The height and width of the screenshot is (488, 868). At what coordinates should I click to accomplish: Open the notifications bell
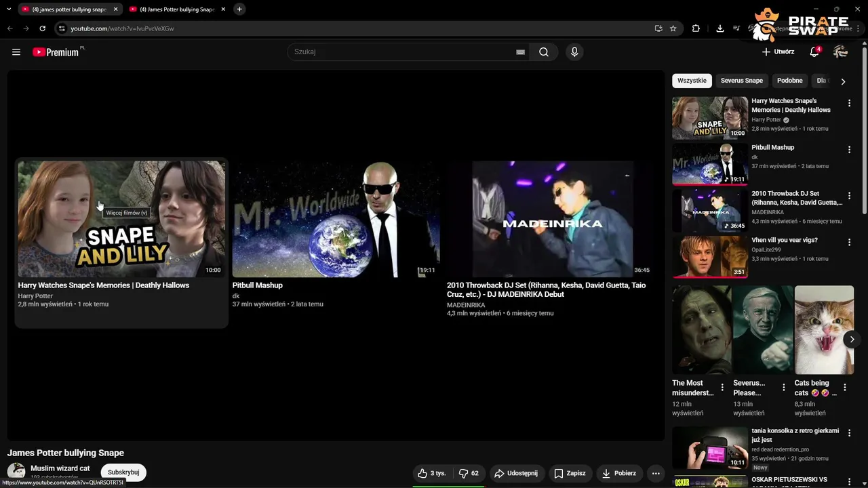tap(814, 52)
